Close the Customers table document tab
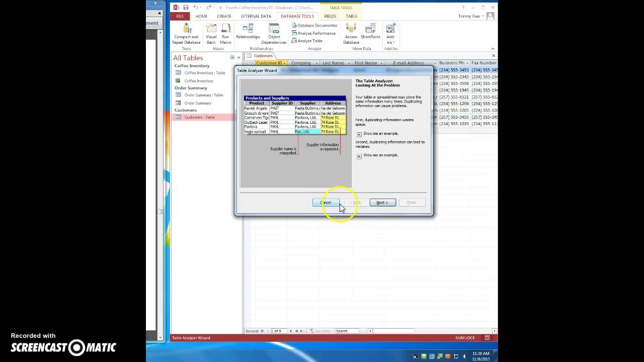This screenshot has width=644, height=362. 493,55
